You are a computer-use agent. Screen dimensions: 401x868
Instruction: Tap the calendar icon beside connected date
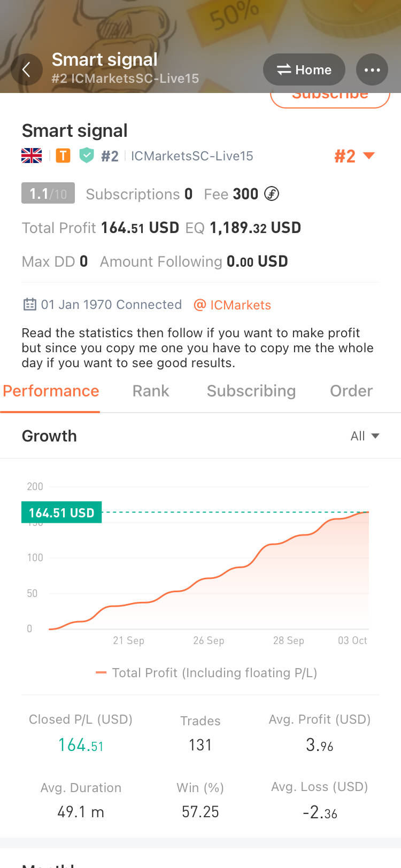coord(29,305)
